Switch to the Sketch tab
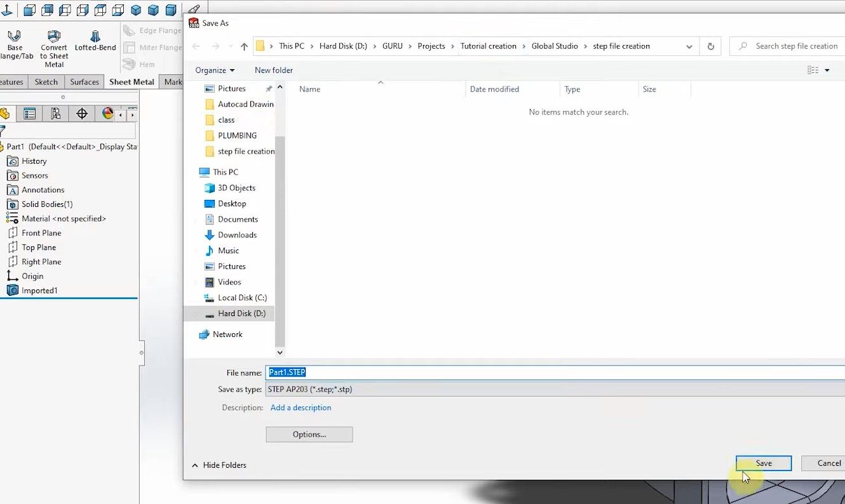 click(x=46, y=82)
